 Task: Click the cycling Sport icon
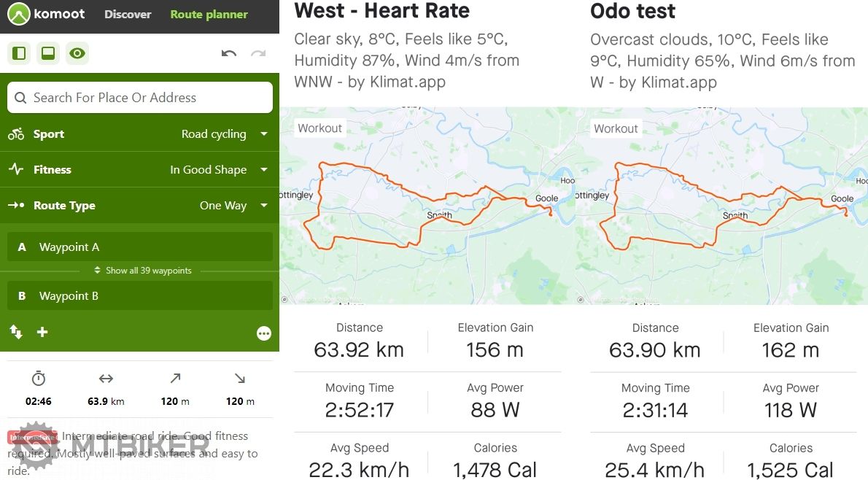click(16, 134)
